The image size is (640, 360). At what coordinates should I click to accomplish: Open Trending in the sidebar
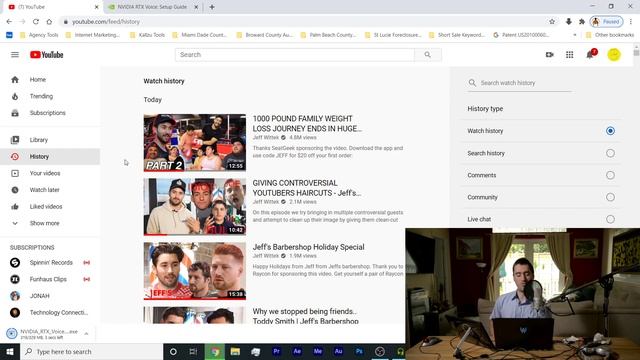click(50, 96)
